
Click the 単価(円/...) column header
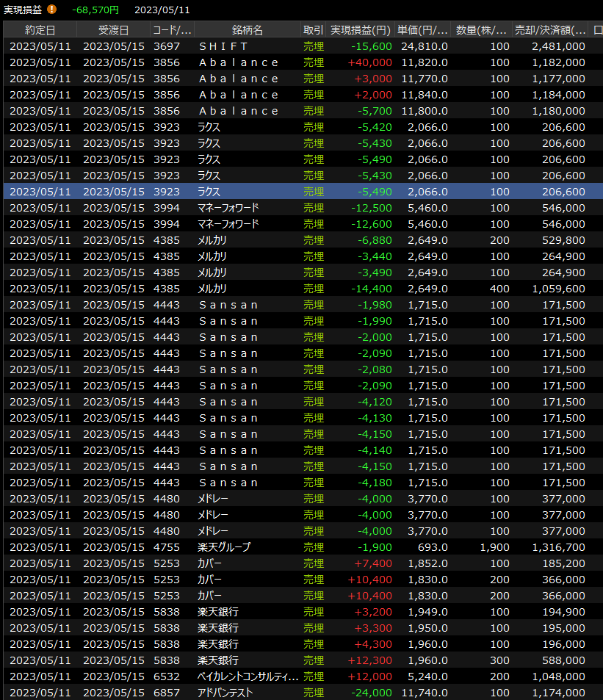pyautogui.click(x=422, y=30)
